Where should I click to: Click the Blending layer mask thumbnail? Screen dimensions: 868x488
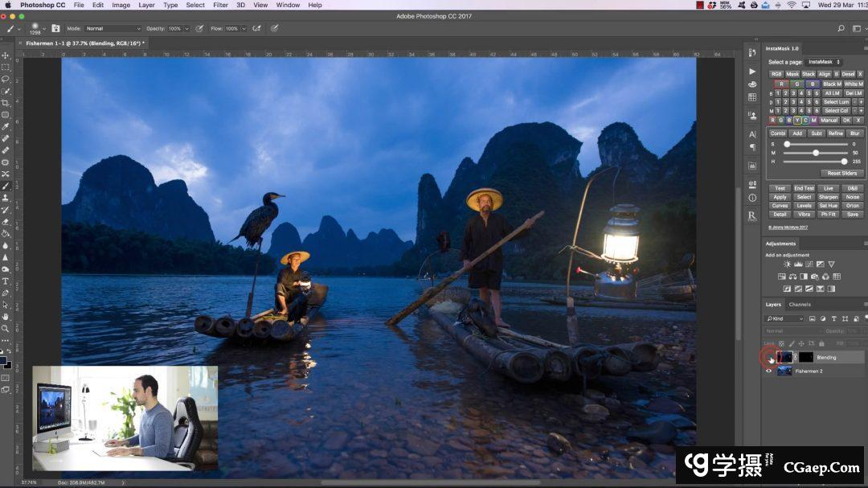pyautogui.click(x=805, y=357)
